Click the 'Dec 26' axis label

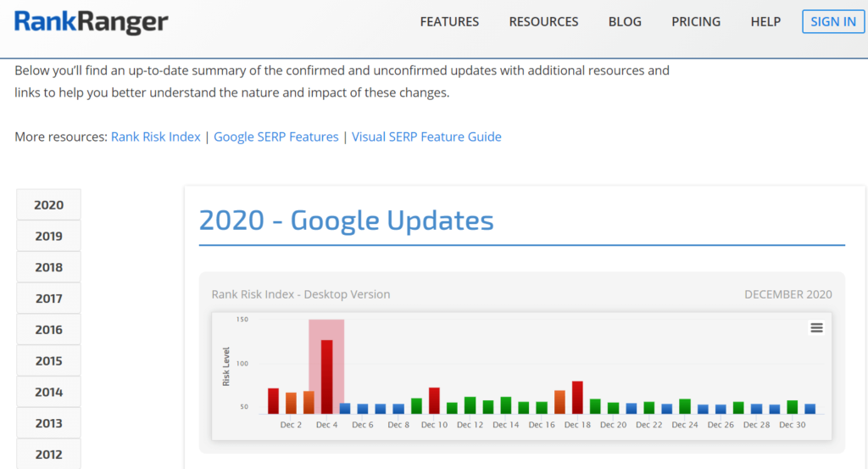721,425
